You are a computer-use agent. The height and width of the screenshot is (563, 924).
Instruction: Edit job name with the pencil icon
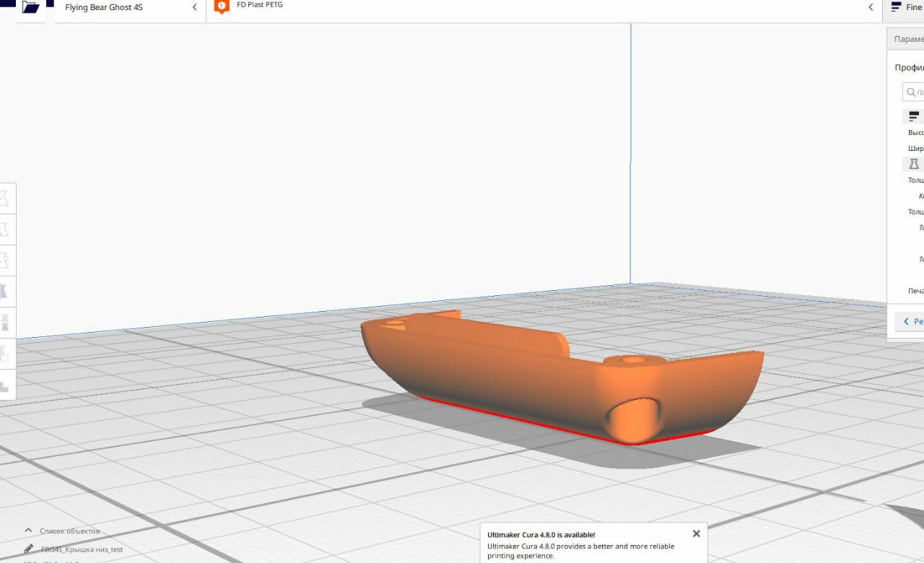pyautogui.click(x=29, y=549)
